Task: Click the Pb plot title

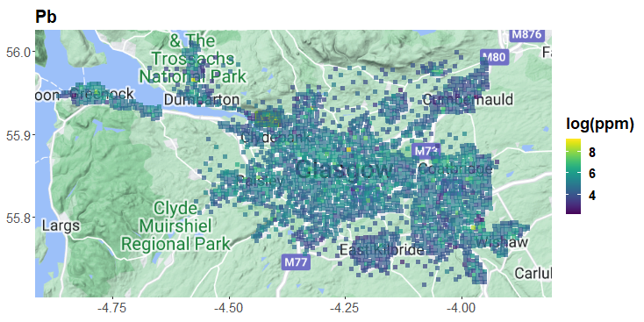Action: pyautogui.click(x=46, y=17)
